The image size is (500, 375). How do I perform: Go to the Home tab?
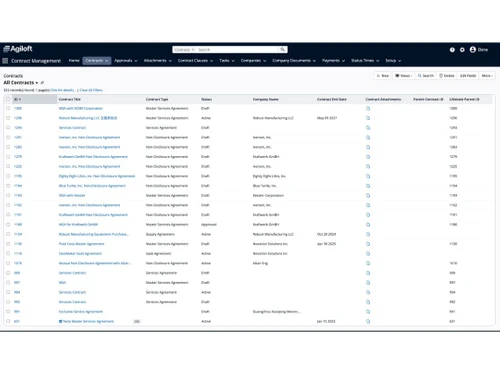(74, 61)
